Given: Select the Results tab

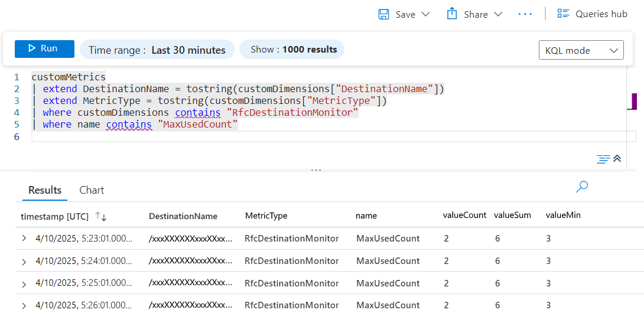Looking at the screenshot, I should (x=45, y=190).
